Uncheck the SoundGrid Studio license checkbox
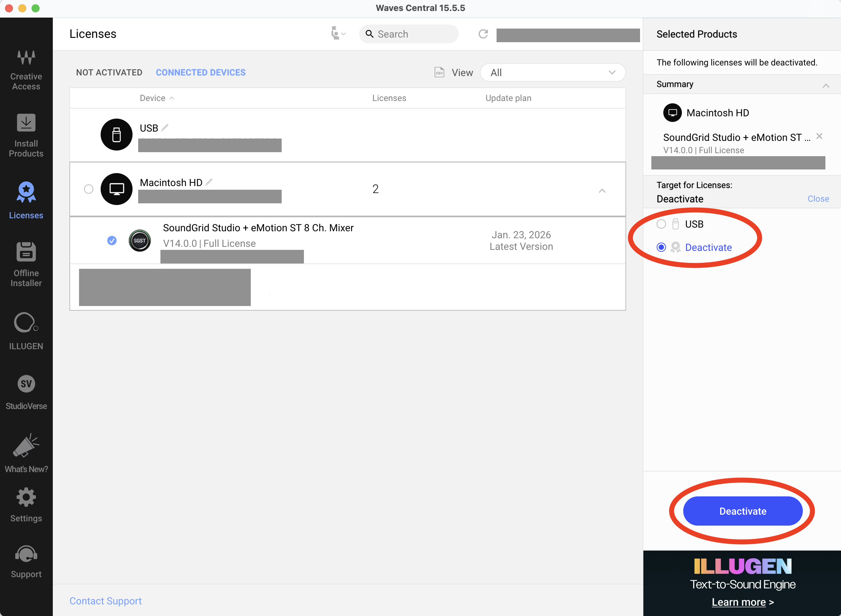Screen dimensions: 841x616 pos(112,241)
